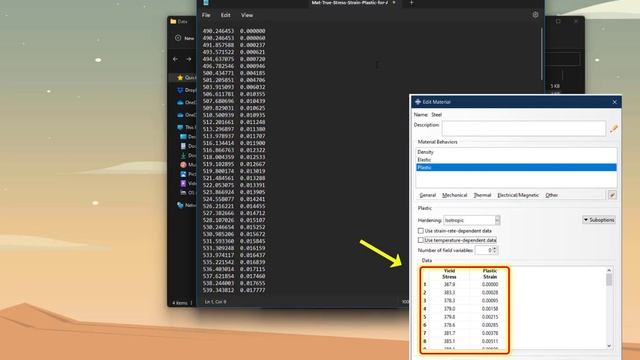This screenshot has width=640, height=360.
Task: Go forward in File Explorer
Action: 189,59
